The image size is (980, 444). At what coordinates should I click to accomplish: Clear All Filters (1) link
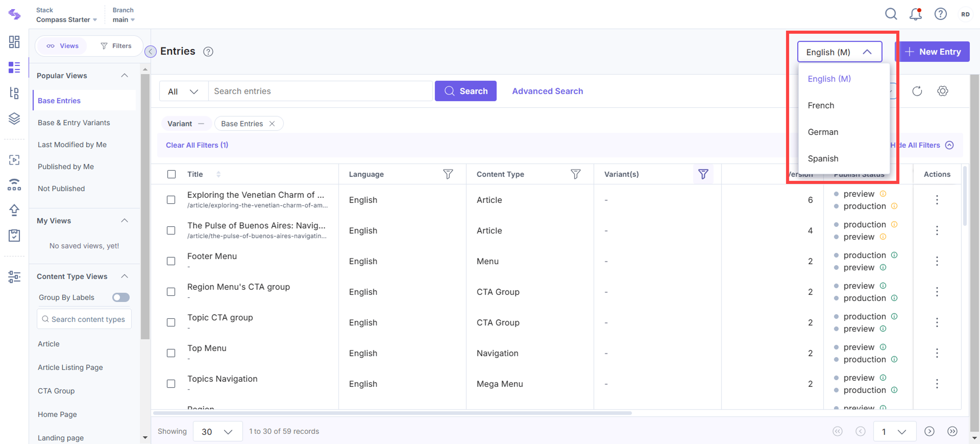tap(197, 145)
